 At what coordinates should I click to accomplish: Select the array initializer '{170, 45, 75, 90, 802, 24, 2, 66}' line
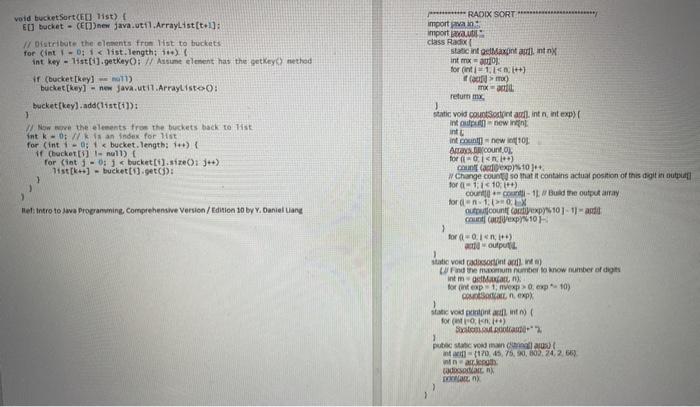[510, 353]
